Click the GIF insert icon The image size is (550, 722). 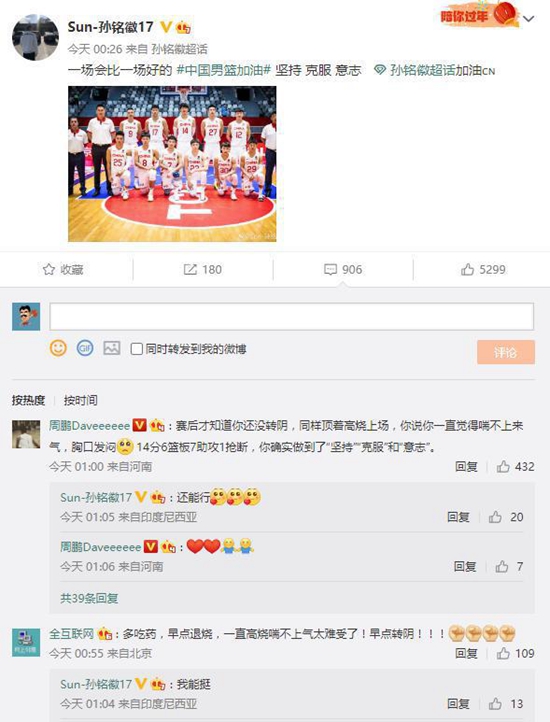coord(85,348)
